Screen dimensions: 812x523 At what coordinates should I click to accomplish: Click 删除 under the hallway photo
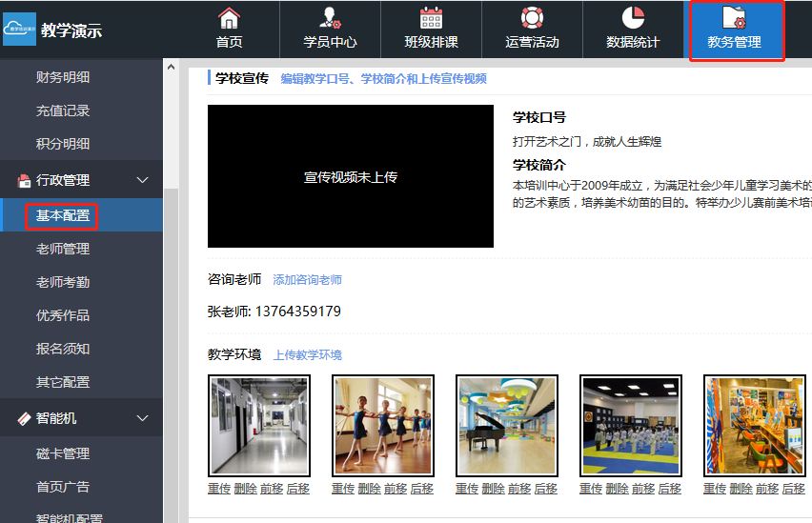pyautogui.click(x=245, y=489)
